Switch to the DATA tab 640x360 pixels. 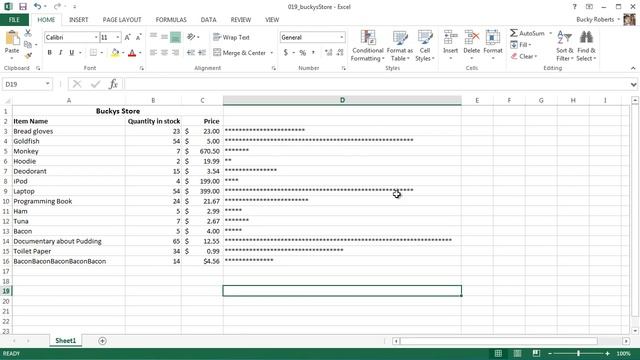[208, 20]
